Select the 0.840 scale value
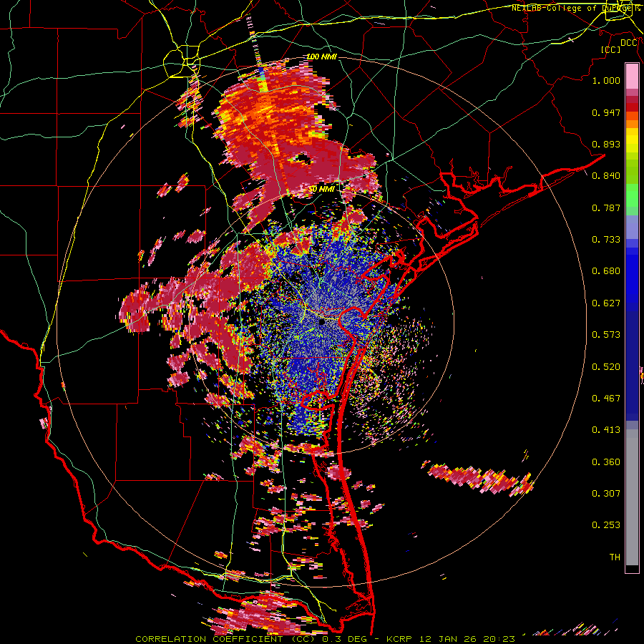This screenshot has width=644, height=644. point(606,176)
